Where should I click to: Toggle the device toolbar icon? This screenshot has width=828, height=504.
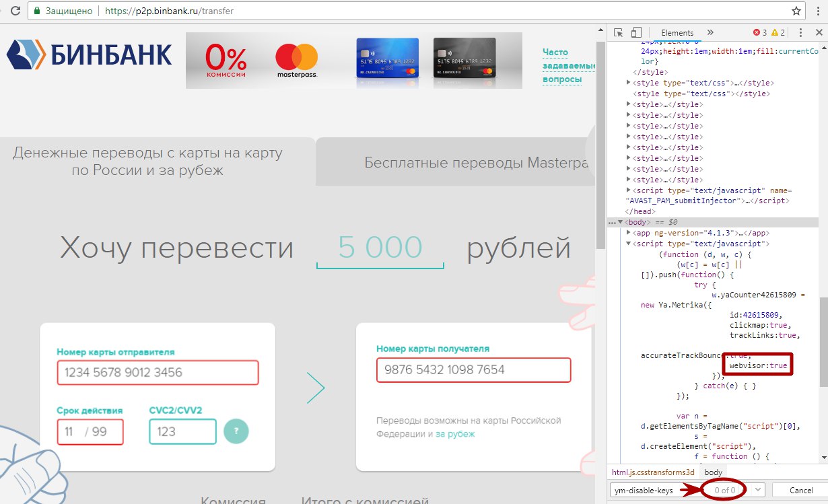tap(636, 32)
